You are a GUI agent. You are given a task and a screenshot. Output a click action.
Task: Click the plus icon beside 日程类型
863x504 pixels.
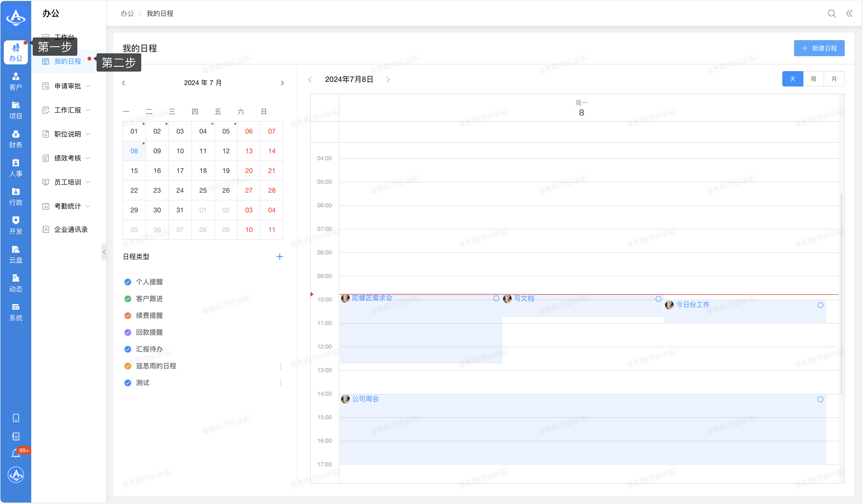click(x=279, y=257)
